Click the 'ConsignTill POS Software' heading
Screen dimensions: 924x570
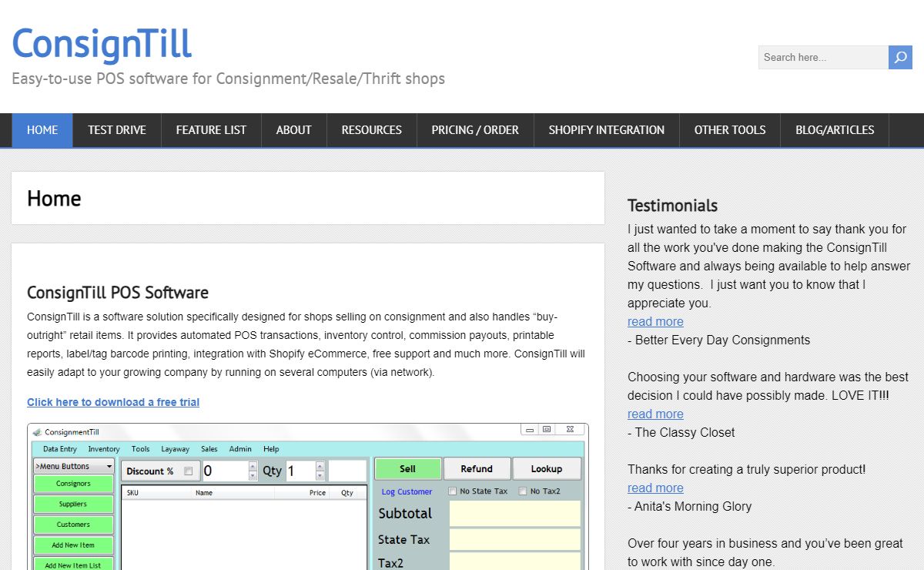click(x=118, y=293)
